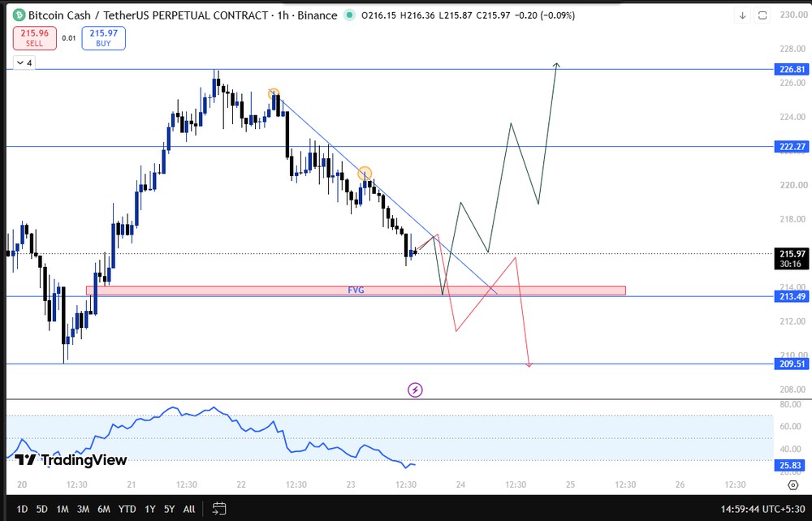Screen dimensions: 812x521
Task: Click the 215.96 SELL button
Action: 35,38
